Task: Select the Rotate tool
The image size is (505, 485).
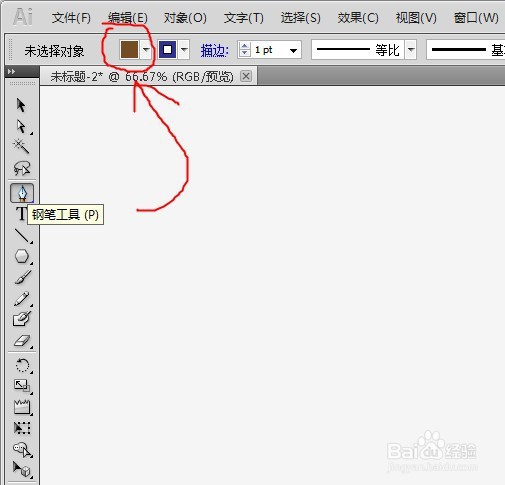Action: point(22,365)
